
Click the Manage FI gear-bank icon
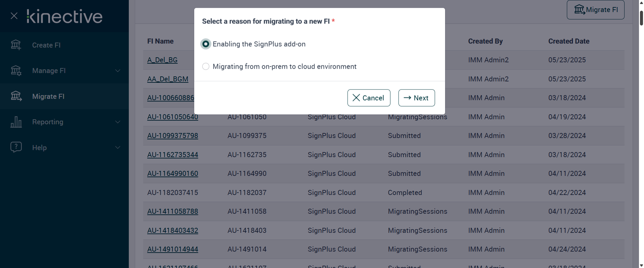(x=16, y=71)
